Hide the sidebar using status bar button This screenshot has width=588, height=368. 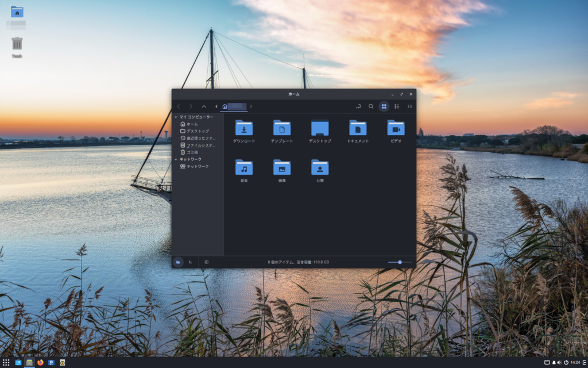206,262
